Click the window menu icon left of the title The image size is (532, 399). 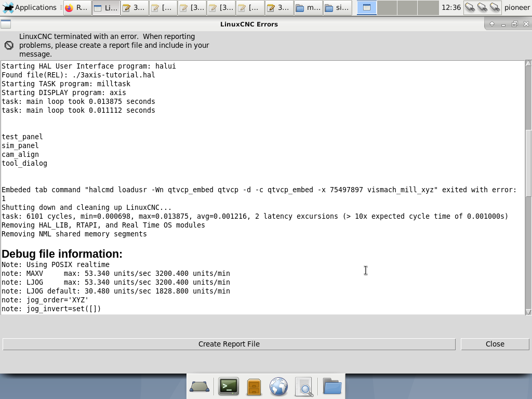point(6,24)
